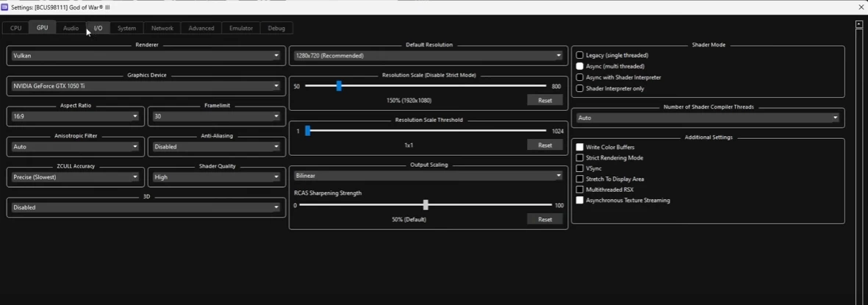Viewport: 868px width, 305px height.
Task: Reset the RCAS Sharpening Strength
Action: pos(545,219)
